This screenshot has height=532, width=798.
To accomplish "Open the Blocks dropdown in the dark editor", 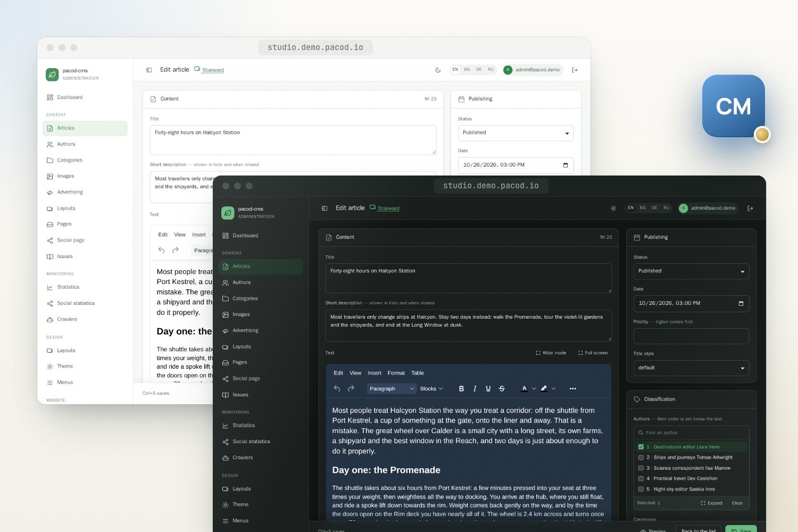I will [431, 389].
